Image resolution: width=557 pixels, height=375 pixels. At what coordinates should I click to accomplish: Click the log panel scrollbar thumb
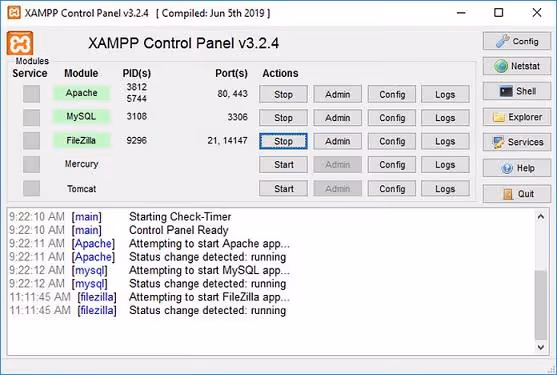[541, 305]
